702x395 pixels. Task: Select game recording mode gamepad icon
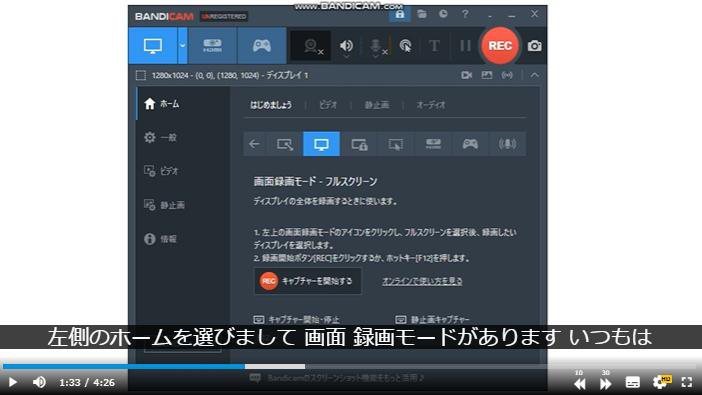(261, 46)
